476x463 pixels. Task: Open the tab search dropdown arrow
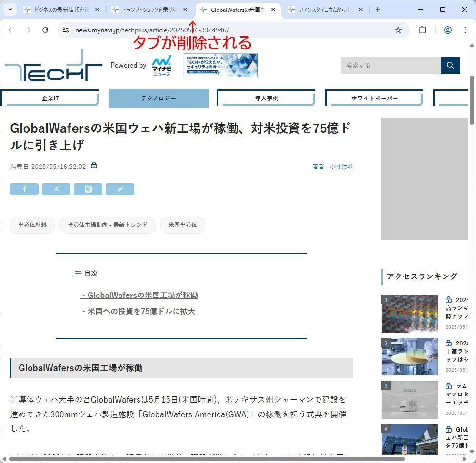pos(10,10)
